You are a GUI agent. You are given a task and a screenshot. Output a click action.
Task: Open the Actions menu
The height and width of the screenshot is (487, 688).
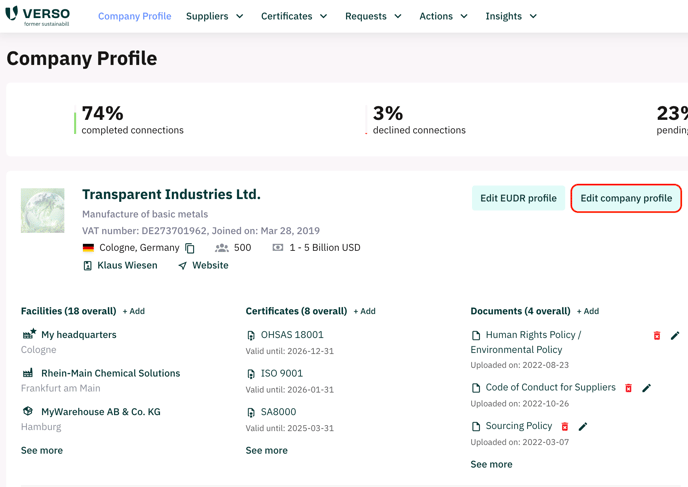pyautogui.click(x=436, y=16)
